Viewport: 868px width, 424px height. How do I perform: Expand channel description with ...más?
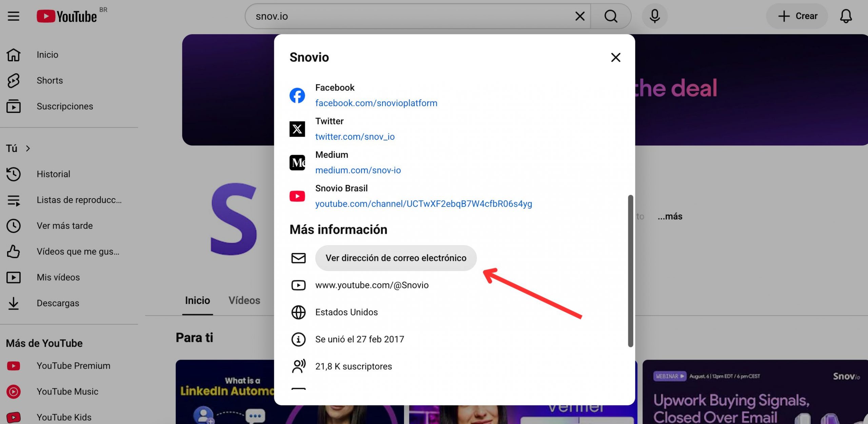click(x=670, y=216)
